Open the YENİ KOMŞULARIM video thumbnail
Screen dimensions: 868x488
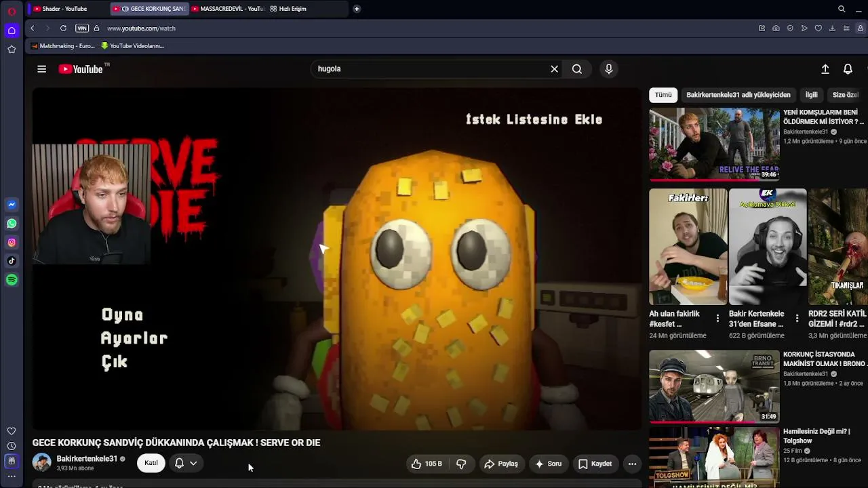coord(714,144)
